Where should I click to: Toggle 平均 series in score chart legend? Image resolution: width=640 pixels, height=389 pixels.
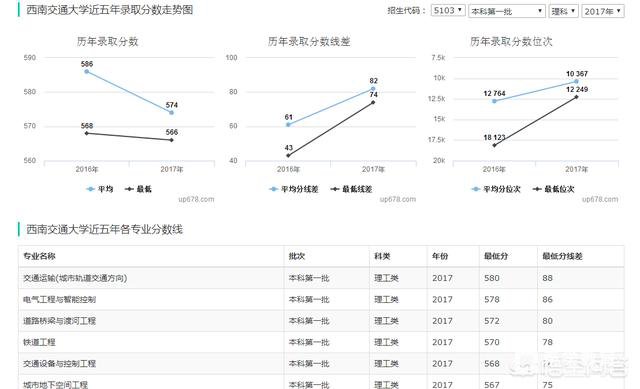pos(100,189)
